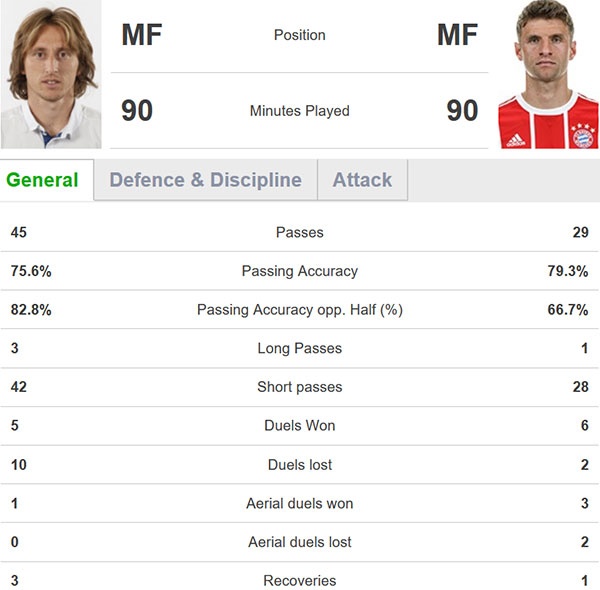Click the Passes stat label
Screen dimensions: 600x590
tap(300, 232)
